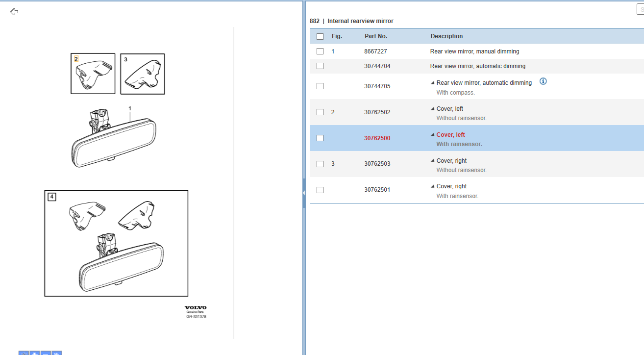Select the right cover drawing in box 3

click(x=143, y=74)
